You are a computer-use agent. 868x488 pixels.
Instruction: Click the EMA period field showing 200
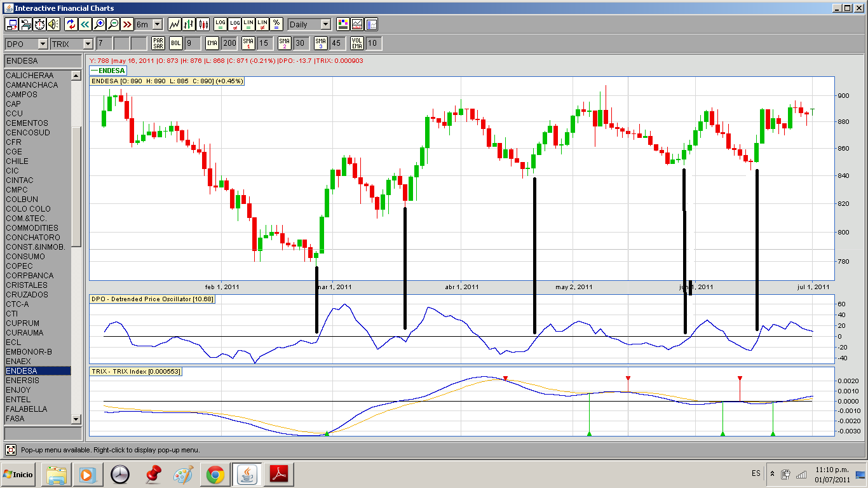pos(229,43)
